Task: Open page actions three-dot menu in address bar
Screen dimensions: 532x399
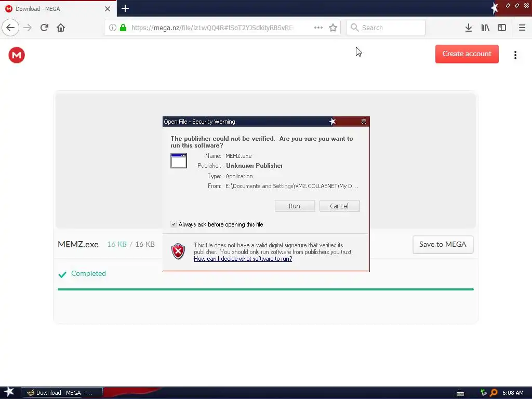Action: pos(318,28)
